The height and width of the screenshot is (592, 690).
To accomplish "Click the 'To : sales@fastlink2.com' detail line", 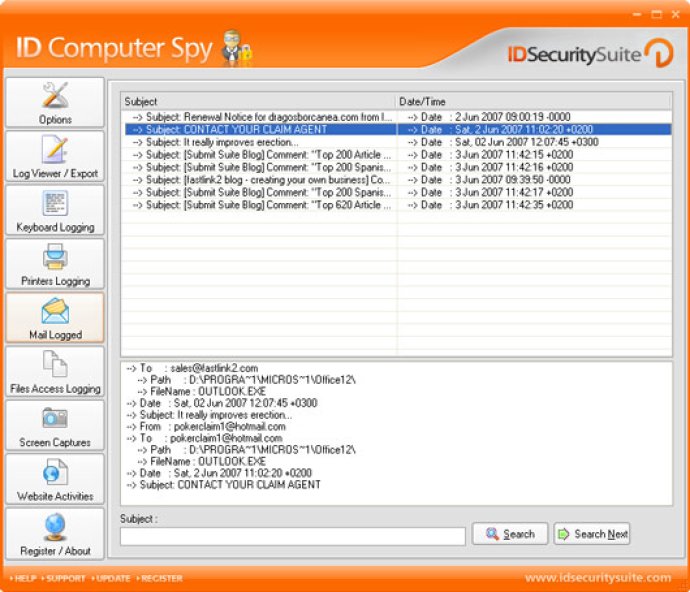I will [192, 368].
